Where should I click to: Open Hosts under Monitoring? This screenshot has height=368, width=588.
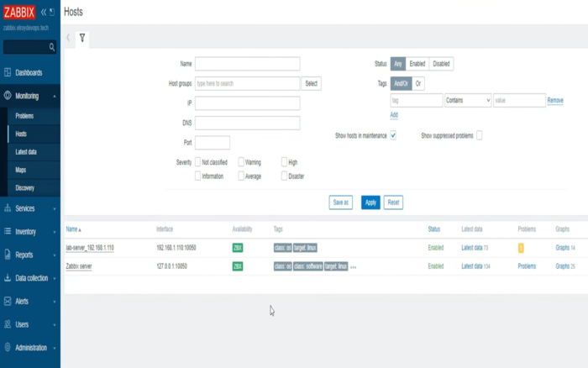coord(21,134)
